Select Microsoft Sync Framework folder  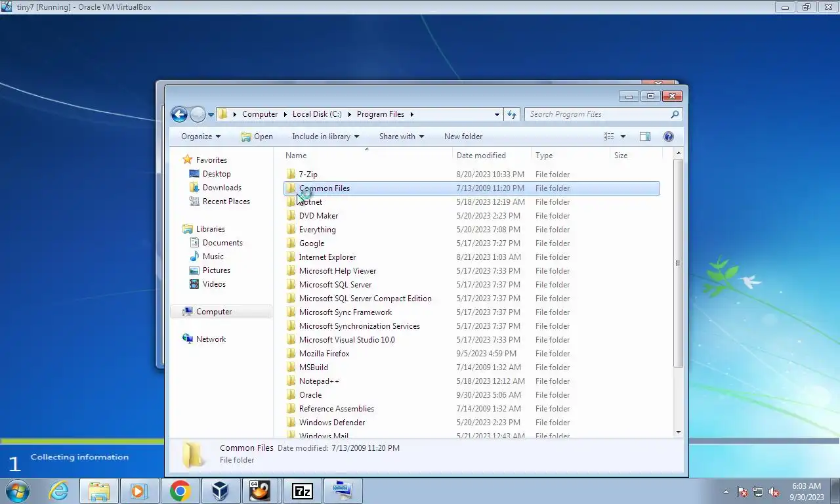coord(345,312)
